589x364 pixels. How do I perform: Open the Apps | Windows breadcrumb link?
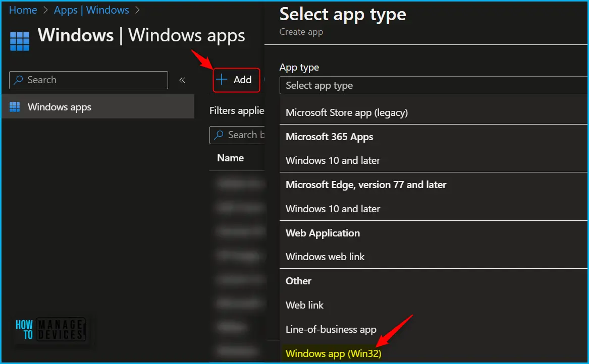click(x=91, y=10)
